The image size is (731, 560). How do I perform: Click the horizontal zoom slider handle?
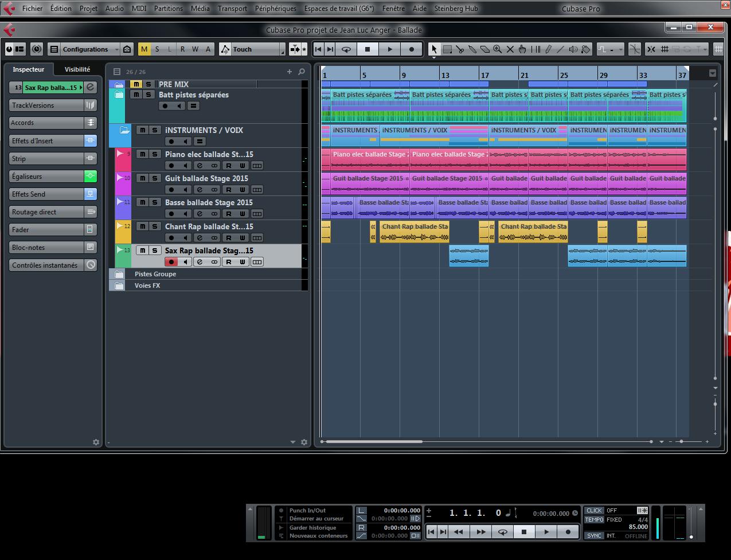(x=681, y=442)
